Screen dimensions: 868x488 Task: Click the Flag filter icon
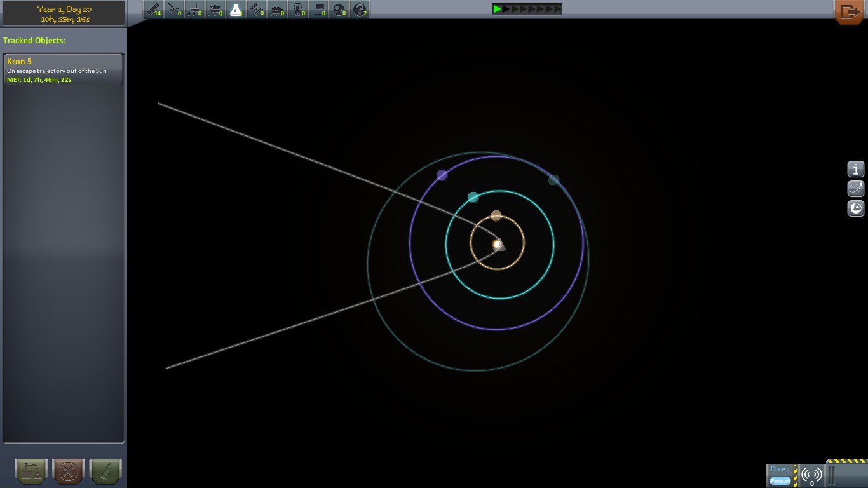[x=319, y=10]
